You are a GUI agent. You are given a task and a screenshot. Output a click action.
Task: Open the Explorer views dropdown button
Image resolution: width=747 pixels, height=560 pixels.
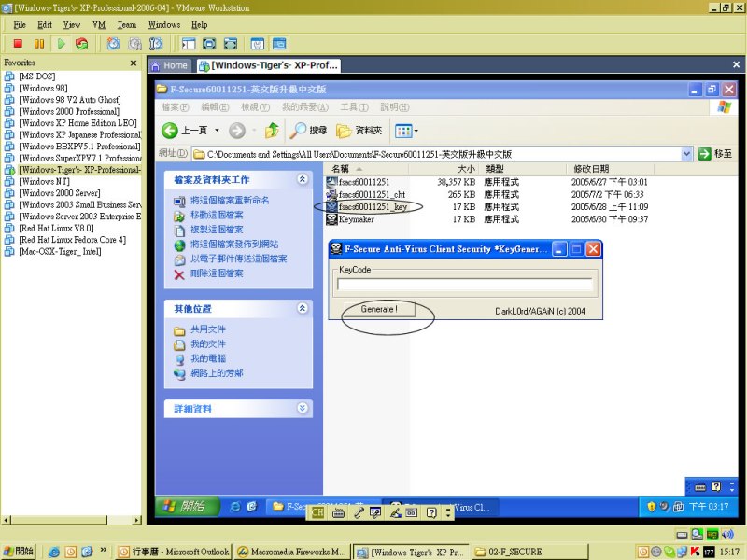406,131
